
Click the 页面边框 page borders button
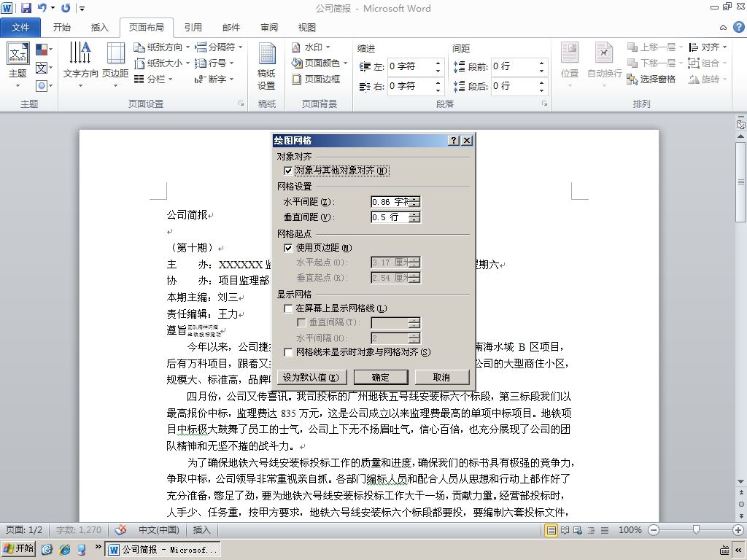coord(316,79)
